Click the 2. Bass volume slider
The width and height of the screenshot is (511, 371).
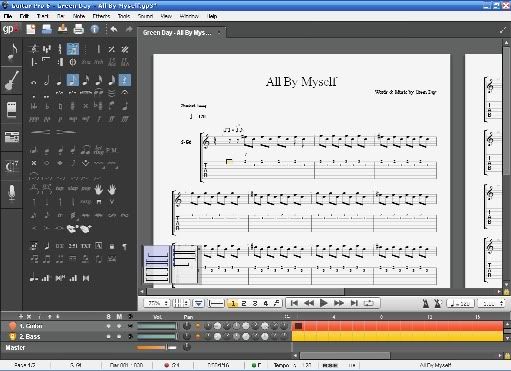[157, 337]
